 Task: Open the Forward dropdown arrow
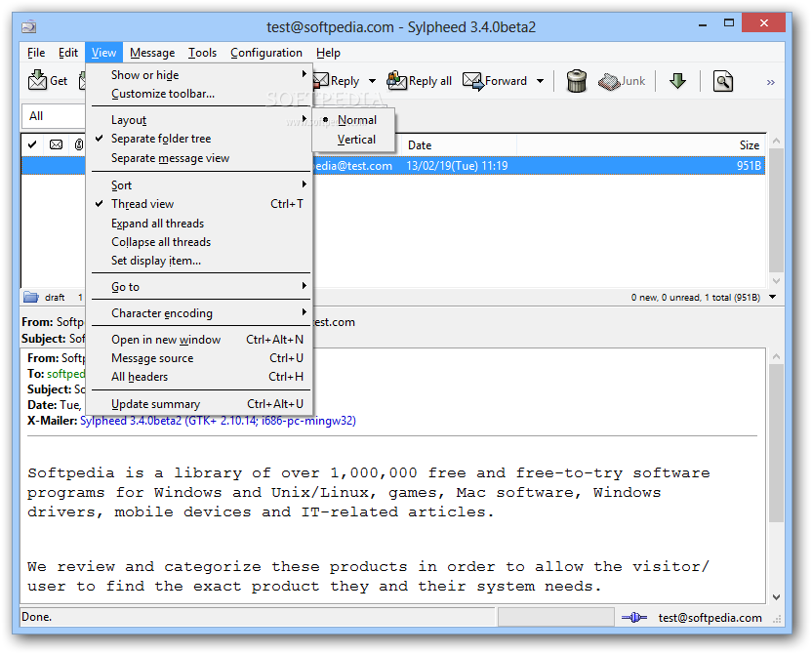pos(540,81)
